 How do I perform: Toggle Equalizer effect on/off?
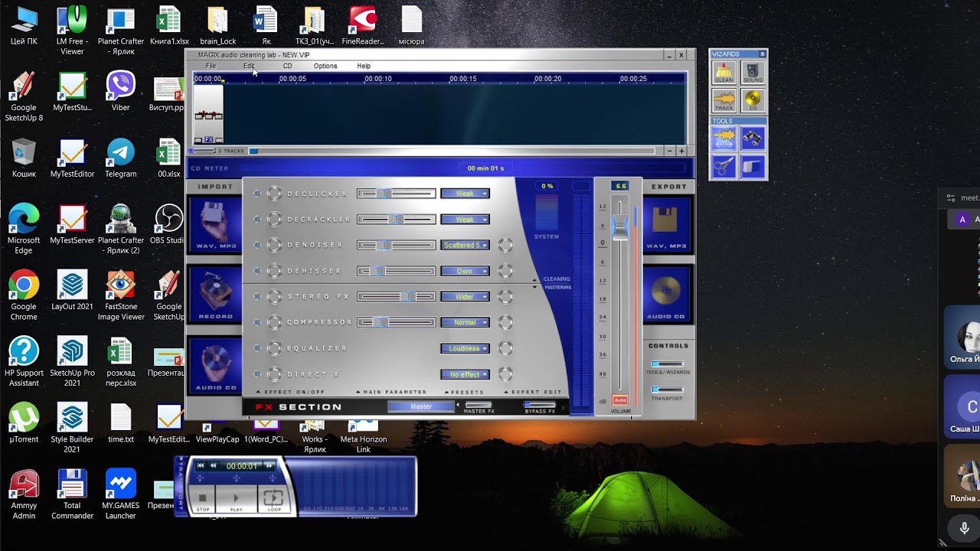coord(273,348)
